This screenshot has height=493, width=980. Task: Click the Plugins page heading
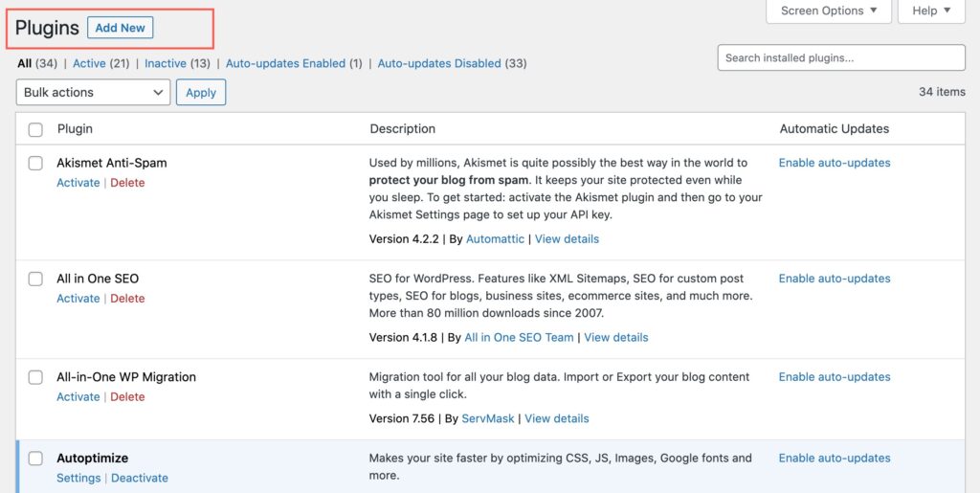[x=47, y=28]
